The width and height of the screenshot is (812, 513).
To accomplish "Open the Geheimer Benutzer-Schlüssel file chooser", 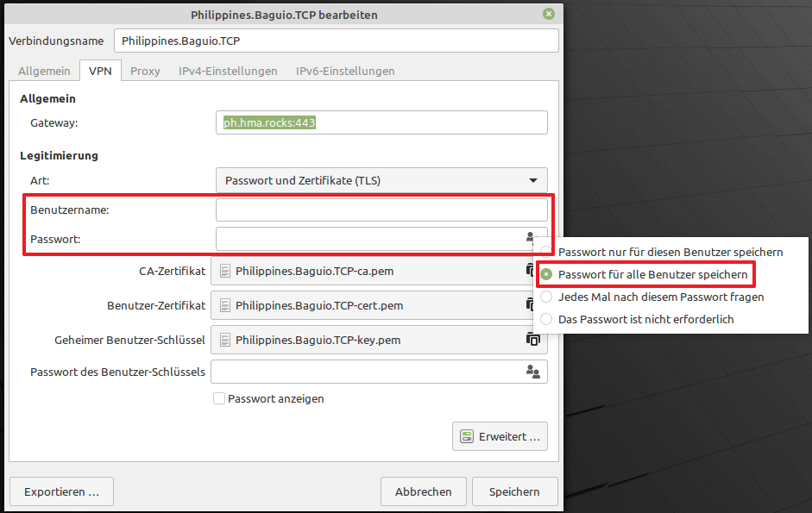I will tap(379, 340).
